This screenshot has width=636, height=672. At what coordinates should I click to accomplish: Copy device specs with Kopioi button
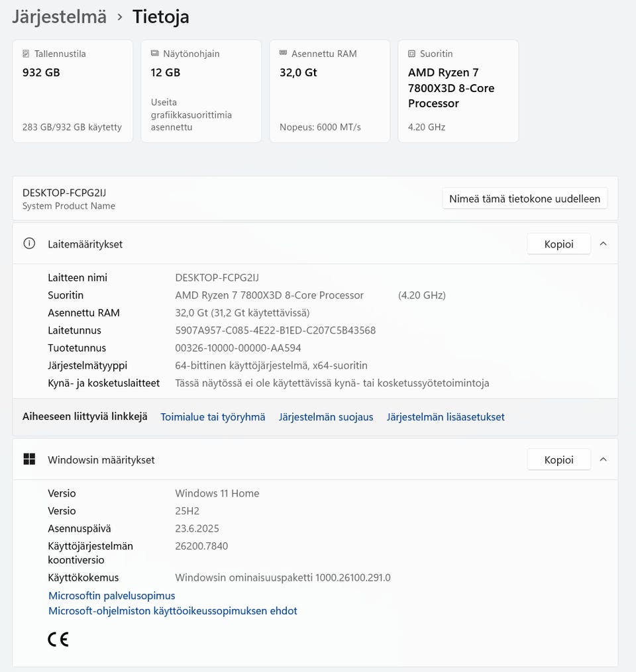point(558,244)
